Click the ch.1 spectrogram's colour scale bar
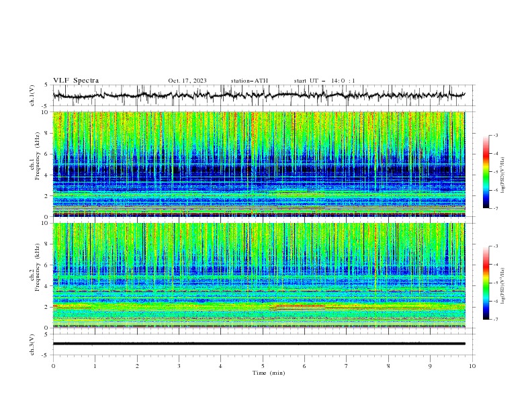This screenshot has height=411, width=532. coord(486,172)
